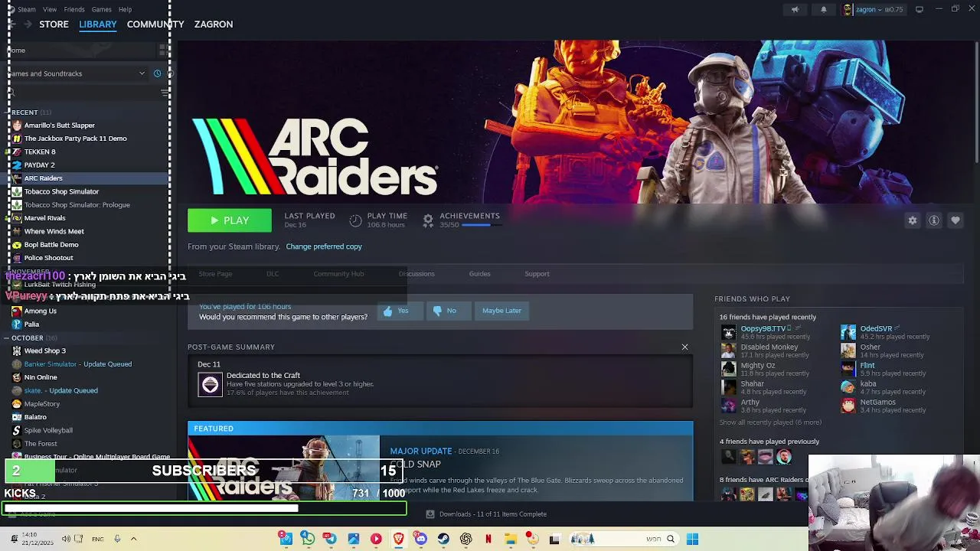Open the Friends menu
980x551 pixels.
(x=74, y=9)
